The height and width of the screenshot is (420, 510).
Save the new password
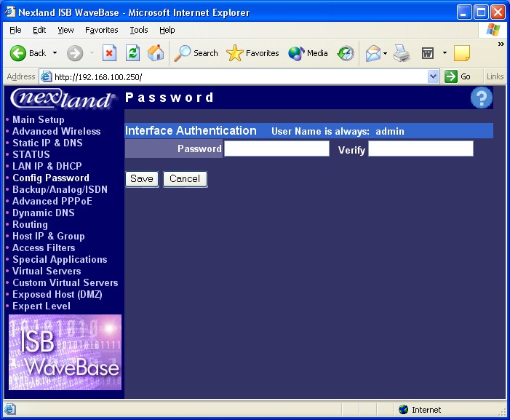142,179
